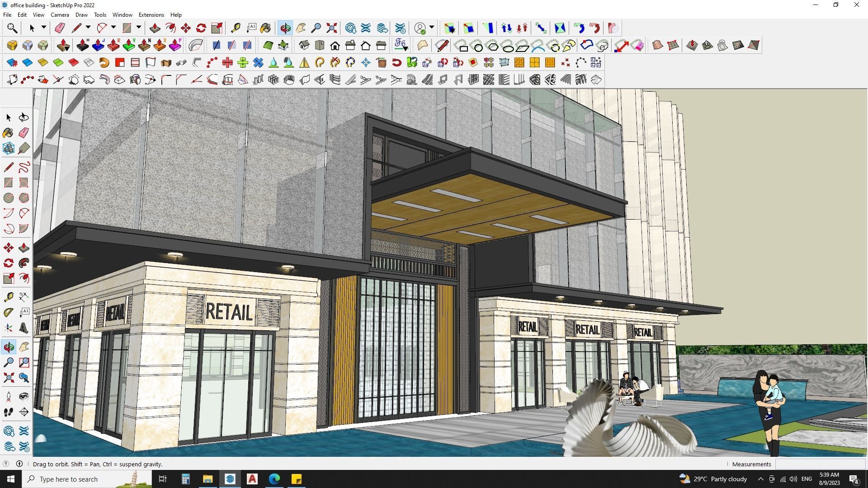Open the weather 29°C Partly cloudy widget
Viewport: 868px width, 488px height.
click(713, 479)
